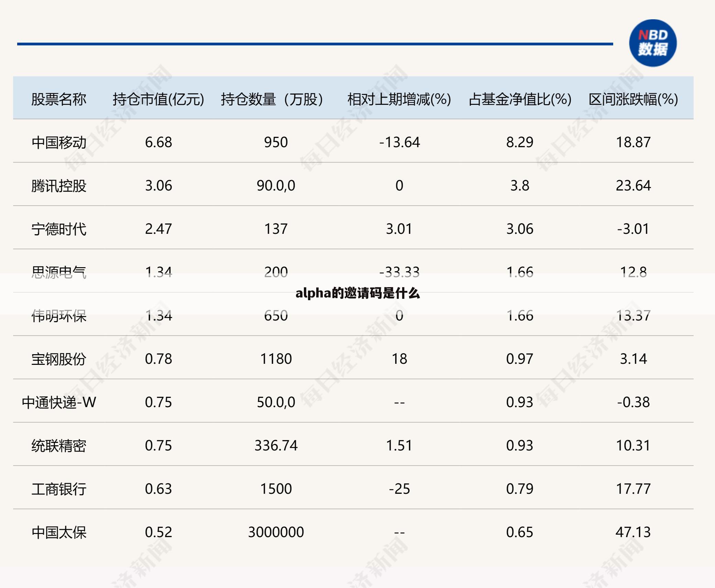Select the 持仓市值(亿元) column header

click(x=158, y=99)
